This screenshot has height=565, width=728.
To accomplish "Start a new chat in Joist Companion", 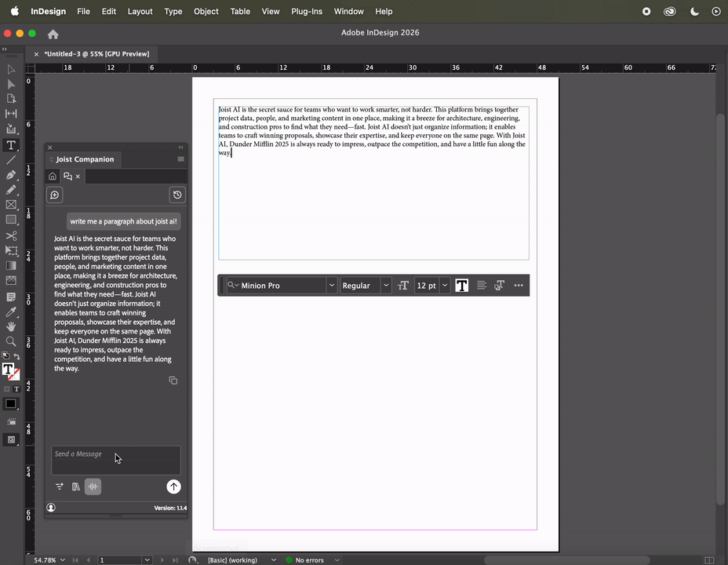I will click(55, 195).
